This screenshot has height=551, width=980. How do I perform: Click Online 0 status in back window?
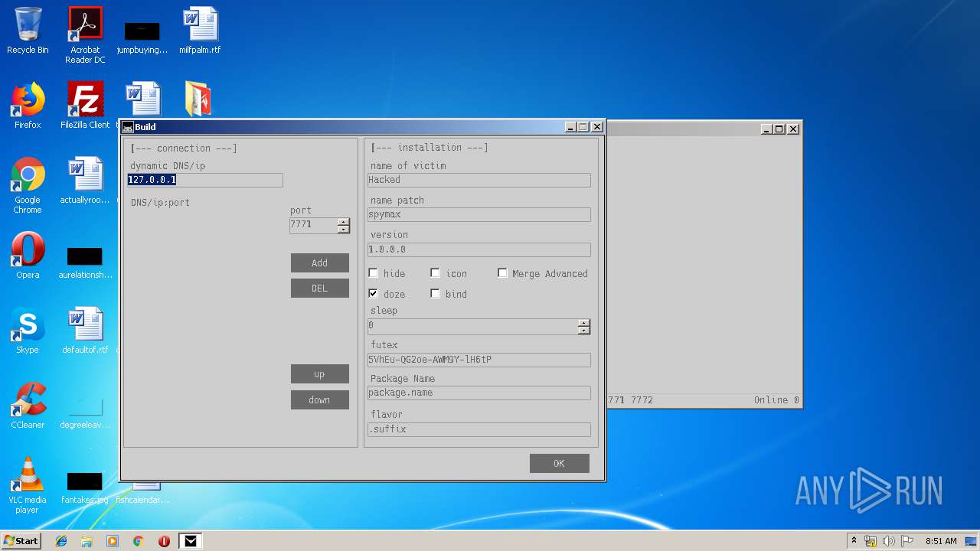click(776, 400)
